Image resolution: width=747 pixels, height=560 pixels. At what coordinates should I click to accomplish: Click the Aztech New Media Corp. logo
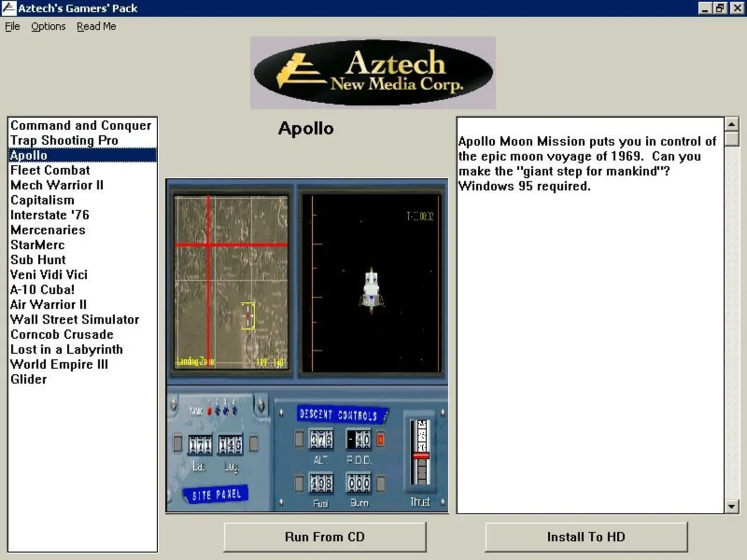click(x=372, y=73)
